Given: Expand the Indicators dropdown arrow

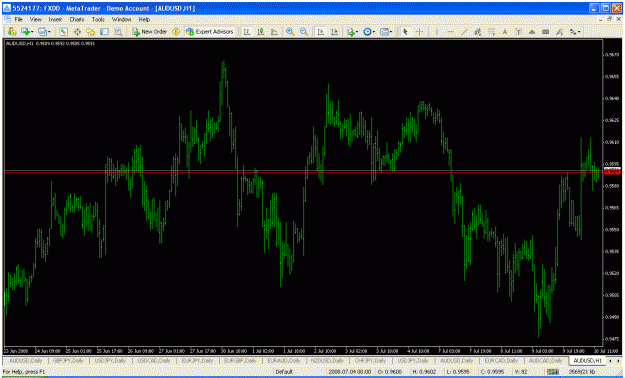Looking at the screenshot, I should pyautogui.click(x=357, y=32).
